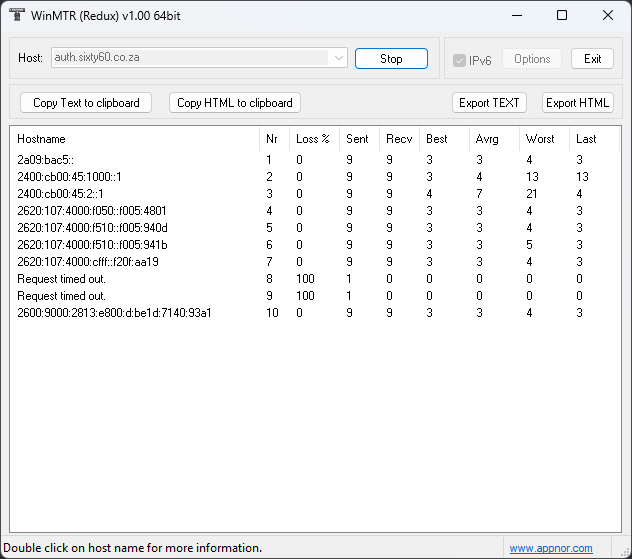Click the WinMTR app icon in title bar

pos(17,15)
